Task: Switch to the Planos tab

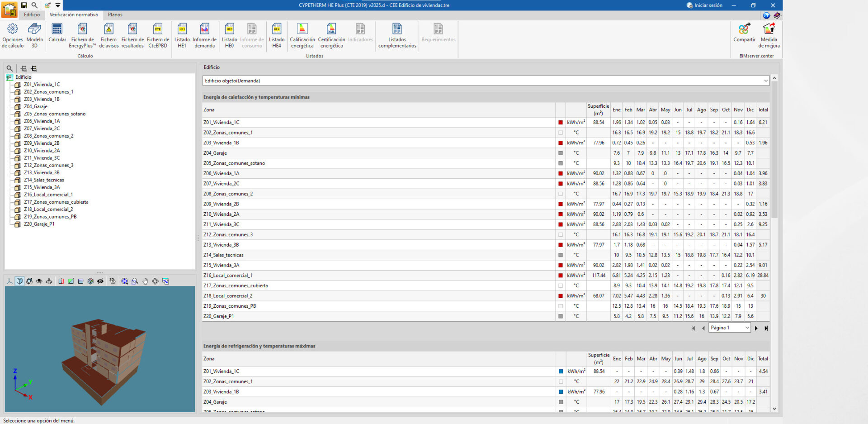Action: coord(115,15)
